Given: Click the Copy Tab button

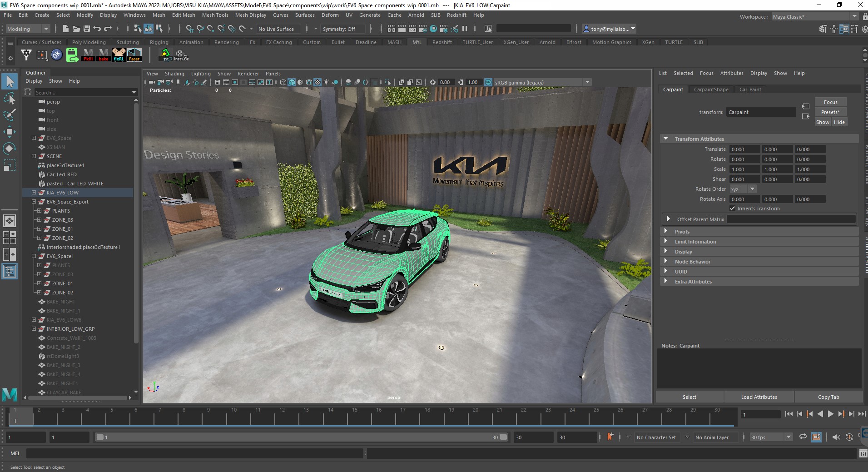Looking at the screenshot, I should 828,397.
